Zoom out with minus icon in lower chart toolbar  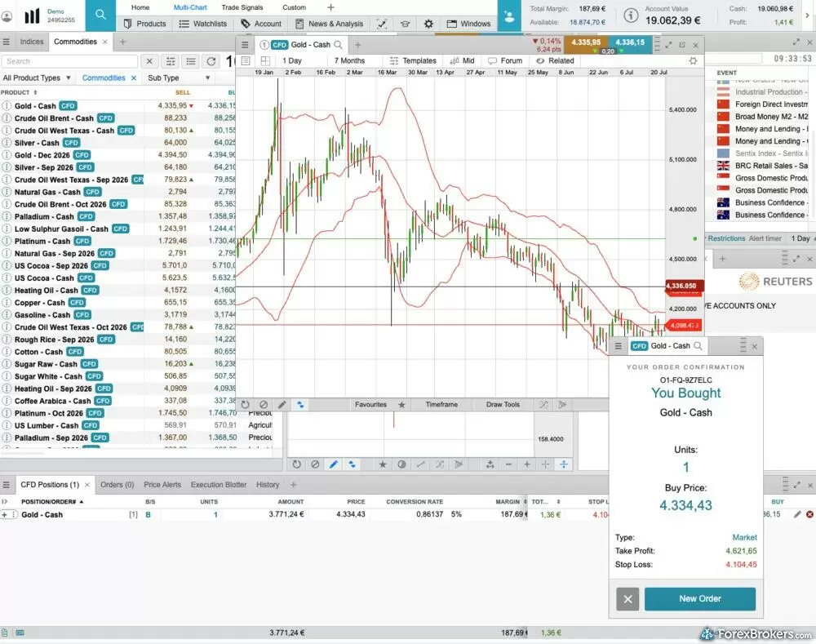508,464
